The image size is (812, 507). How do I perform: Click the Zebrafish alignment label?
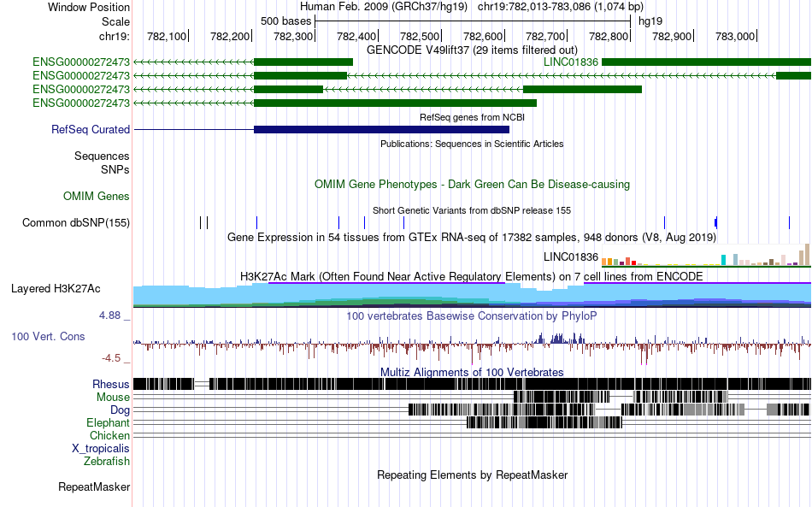(x=107, y=461)
